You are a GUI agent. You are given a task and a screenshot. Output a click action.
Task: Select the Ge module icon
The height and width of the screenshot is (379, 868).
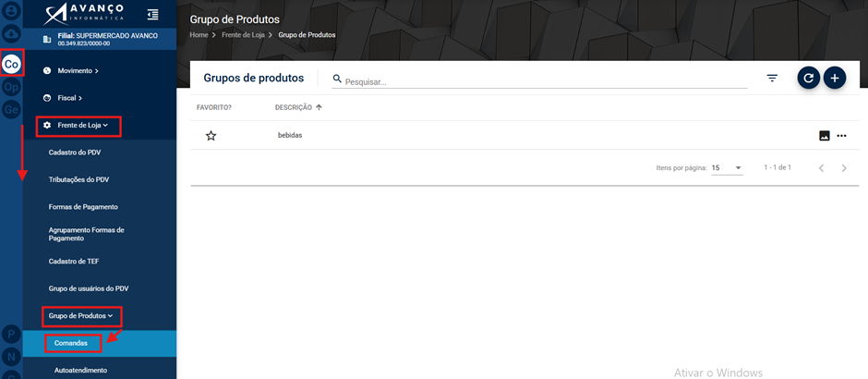(11, 110)
